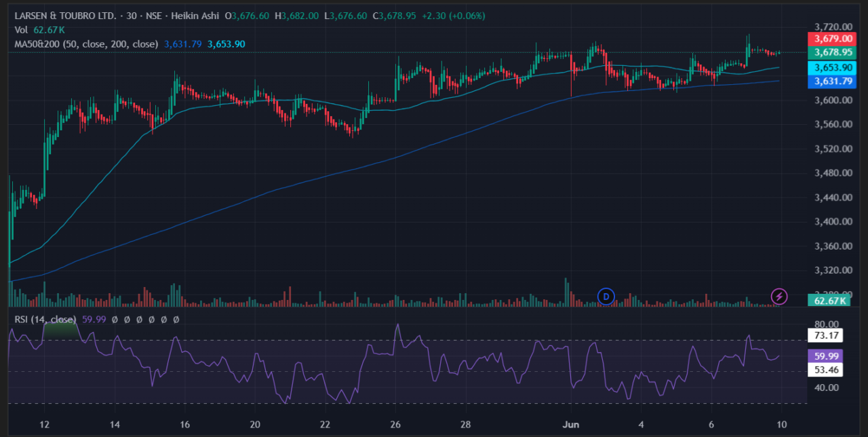Image resolution: width=868 pixels, height=437 pixels.
Task: Click the 53.46 RSI level label
Action: [x=827, y=370]
